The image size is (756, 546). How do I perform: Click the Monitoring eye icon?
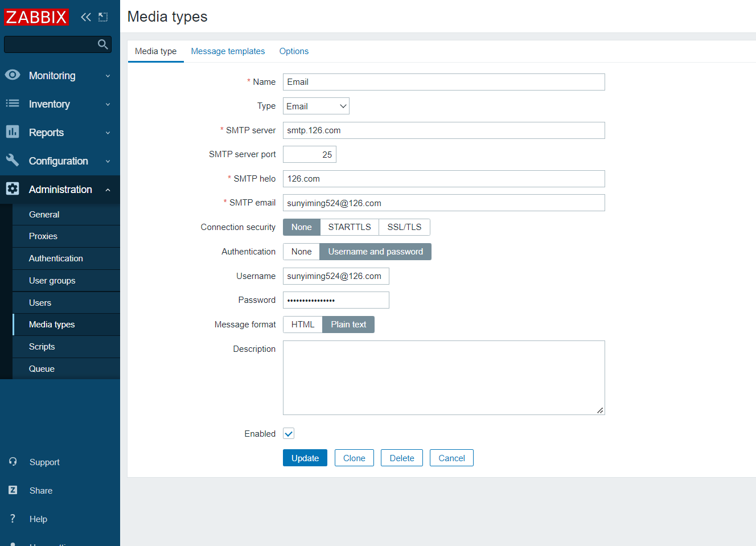13,75
